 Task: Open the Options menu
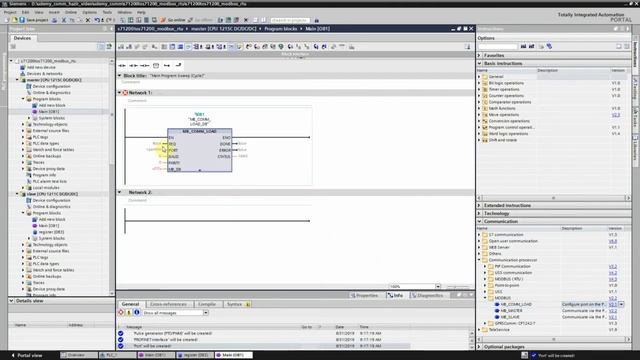[89, 12]
